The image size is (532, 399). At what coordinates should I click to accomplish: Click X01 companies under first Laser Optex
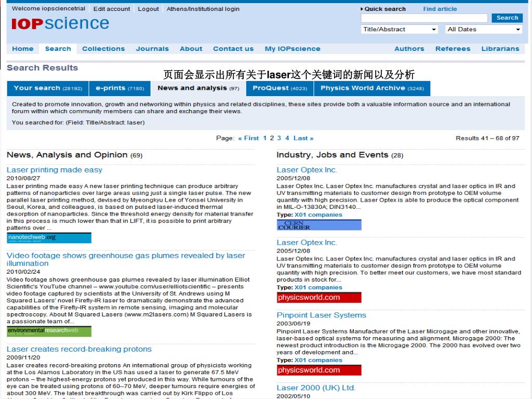(318, 215)
